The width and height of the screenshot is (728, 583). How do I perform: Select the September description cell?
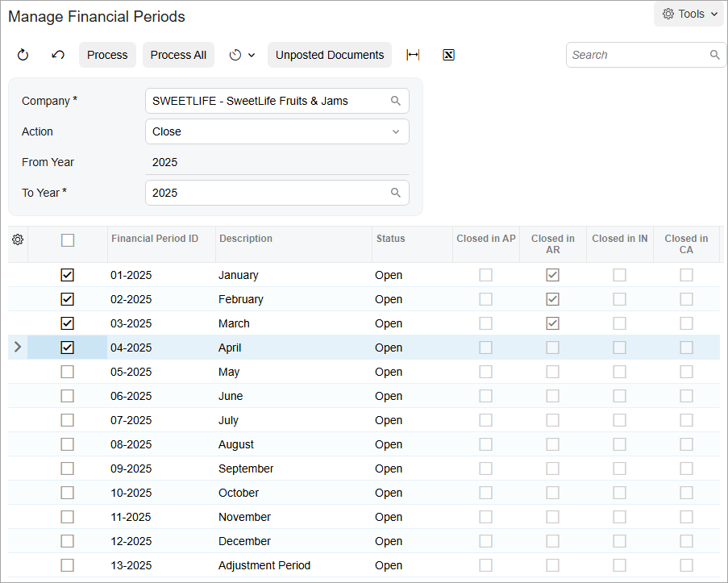(x=293, y=468)
